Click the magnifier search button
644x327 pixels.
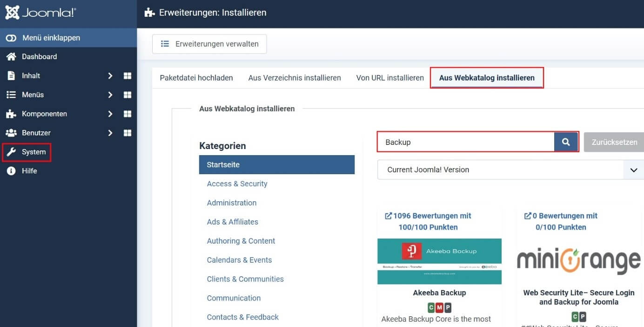tap(566, 142)
